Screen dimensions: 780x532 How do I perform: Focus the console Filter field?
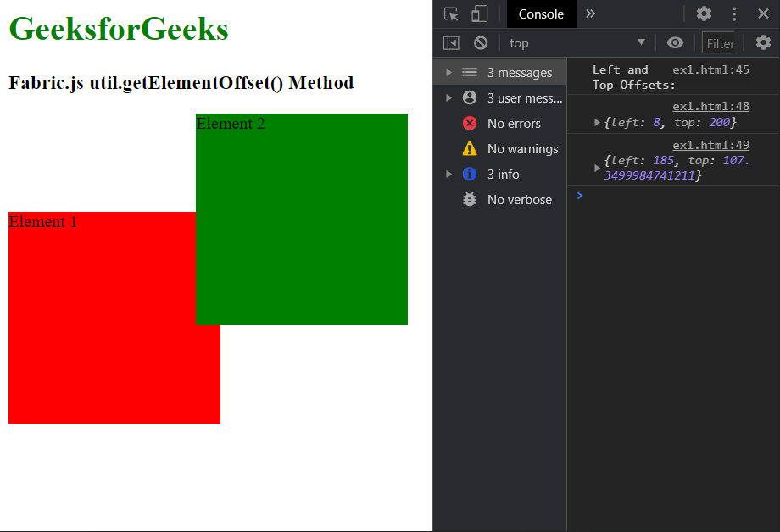click(718, 43)
